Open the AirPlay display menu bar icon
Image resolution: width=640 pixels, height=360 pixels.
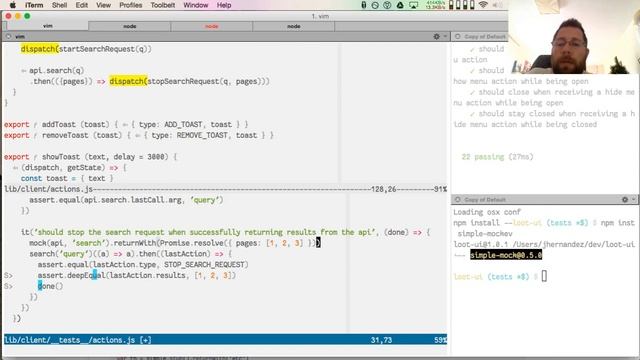point(413,5)
